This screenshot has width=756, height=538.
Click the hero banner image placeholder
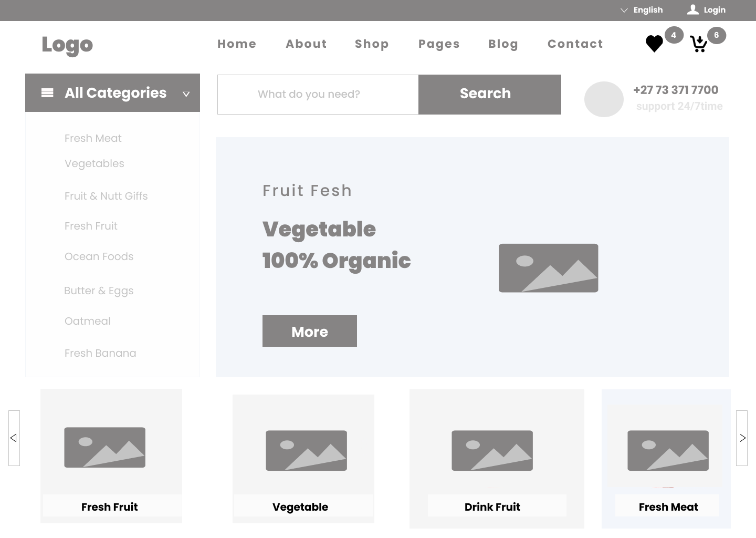point(549,268)
